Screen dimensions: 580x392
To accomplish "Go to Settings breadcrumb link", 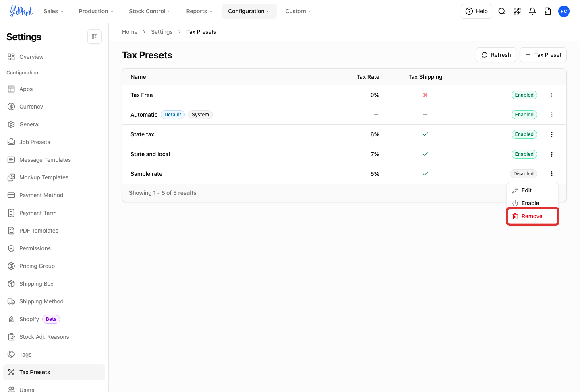I will click(x=162, y=32).
